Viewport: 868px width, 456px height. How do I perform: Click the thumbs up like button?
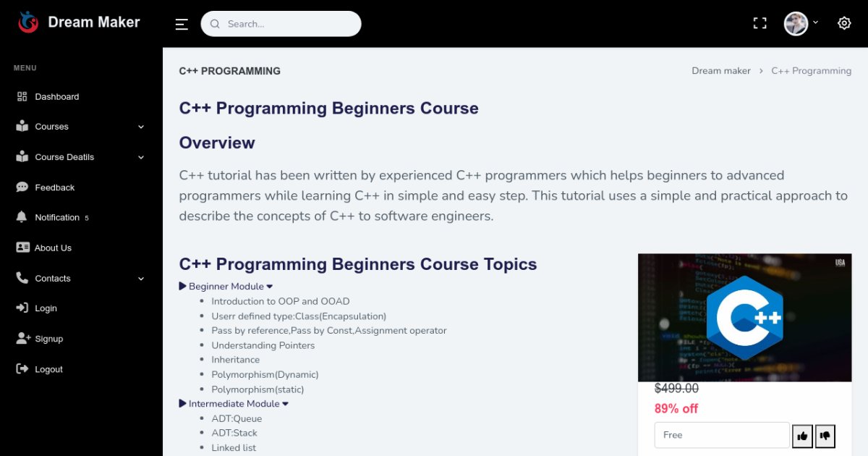pyautogui.click(x=801, y=436)
